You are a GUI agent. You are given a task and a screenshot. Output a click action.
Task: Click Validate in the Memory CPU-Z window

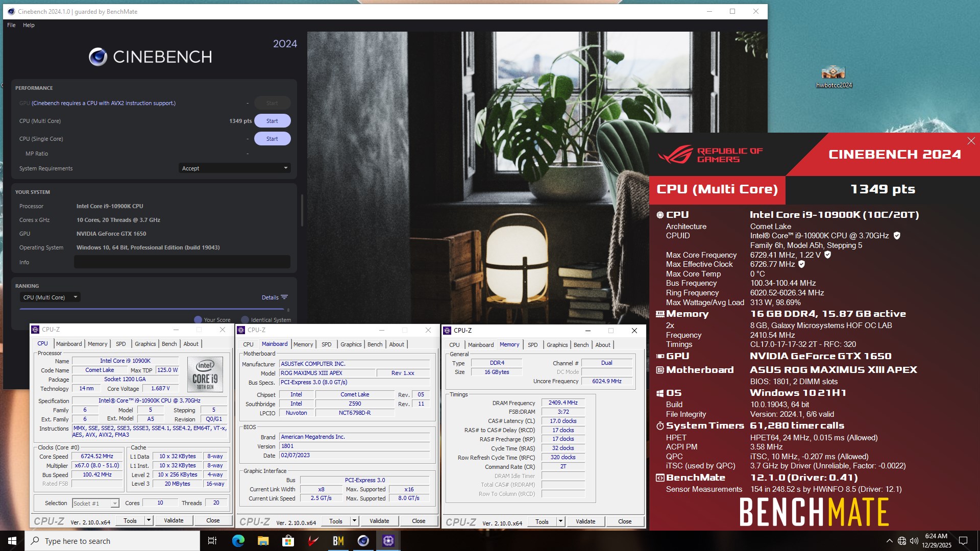[585, 521]
